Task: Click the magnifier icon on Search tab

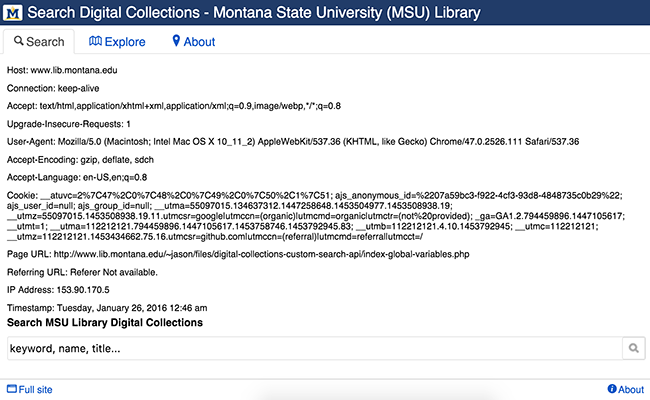Action: [19, 42]
